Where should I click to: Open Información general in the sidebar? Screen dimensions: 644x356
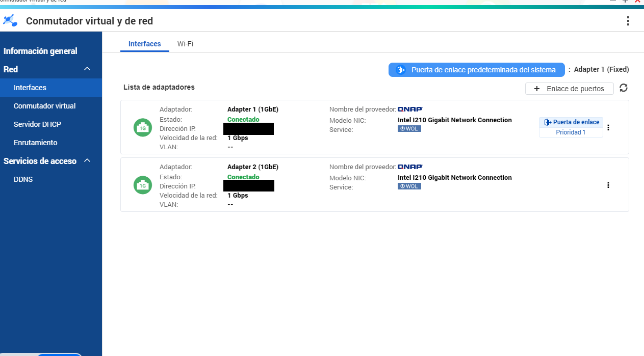point(40,51)
